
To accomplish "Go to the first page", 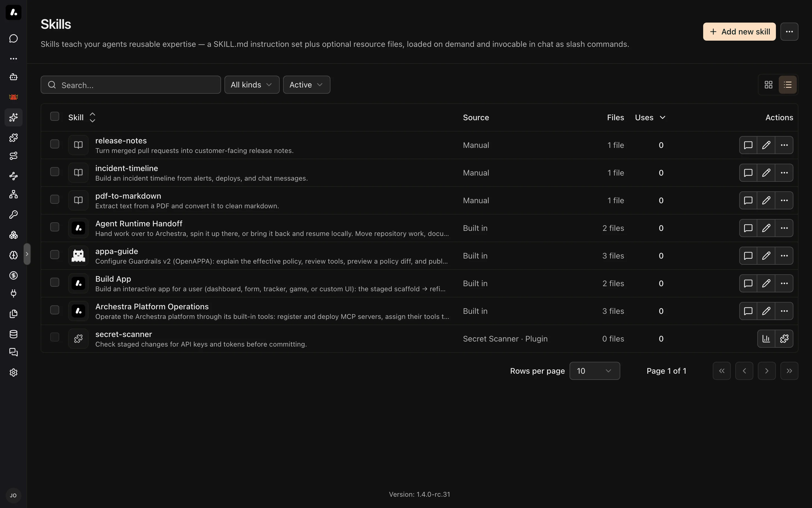I will coord(722,371).
